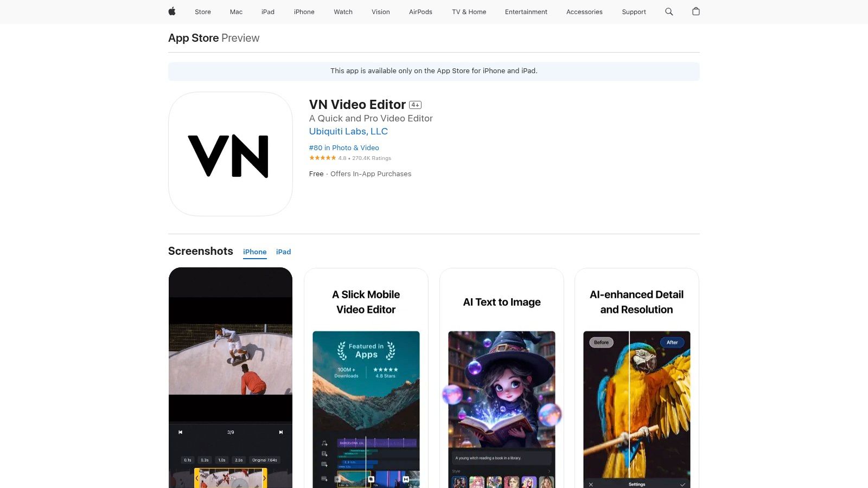Open TV & Home in the navigation bar
Viewport: 868px width, 488px height.
pyautogui.click(x=469, y=11)
